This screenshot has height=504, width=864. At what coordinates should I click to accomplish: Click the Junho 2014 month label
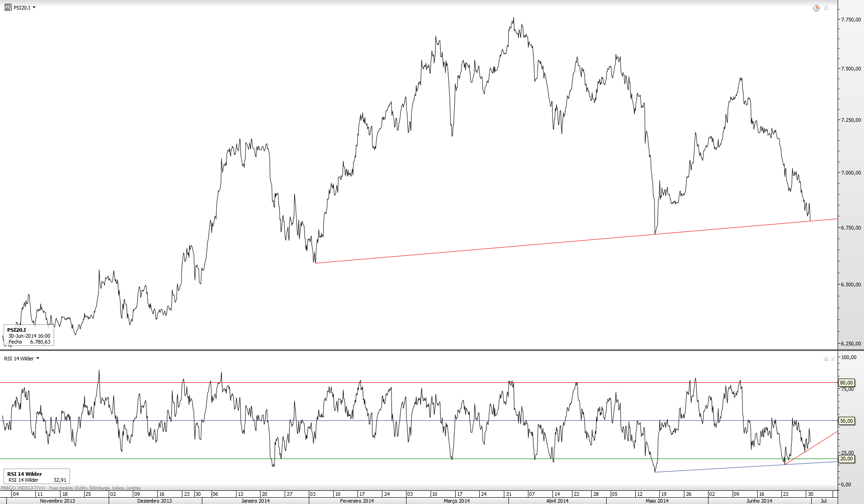coord(759,501)
